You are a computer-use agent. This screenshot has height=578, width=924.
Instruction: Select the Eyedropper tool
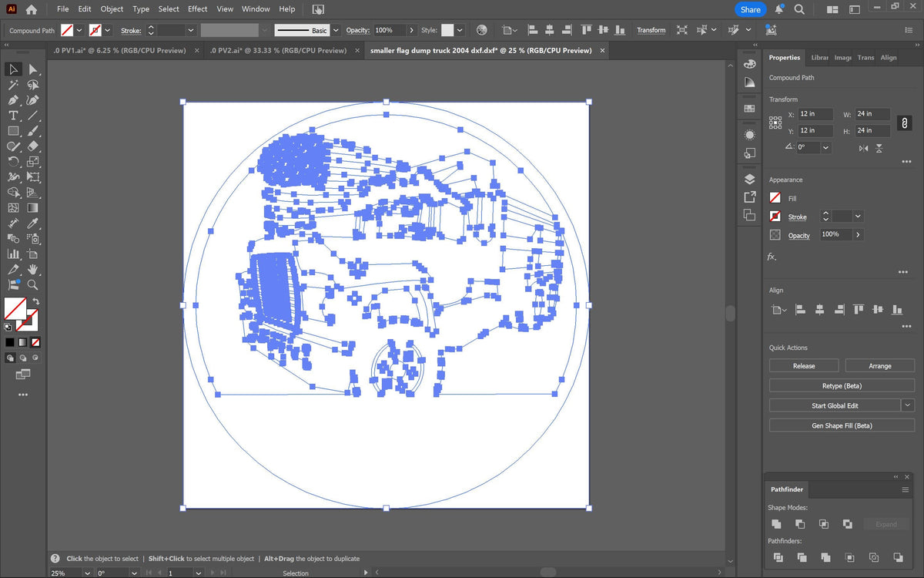(x=33, y=223)
